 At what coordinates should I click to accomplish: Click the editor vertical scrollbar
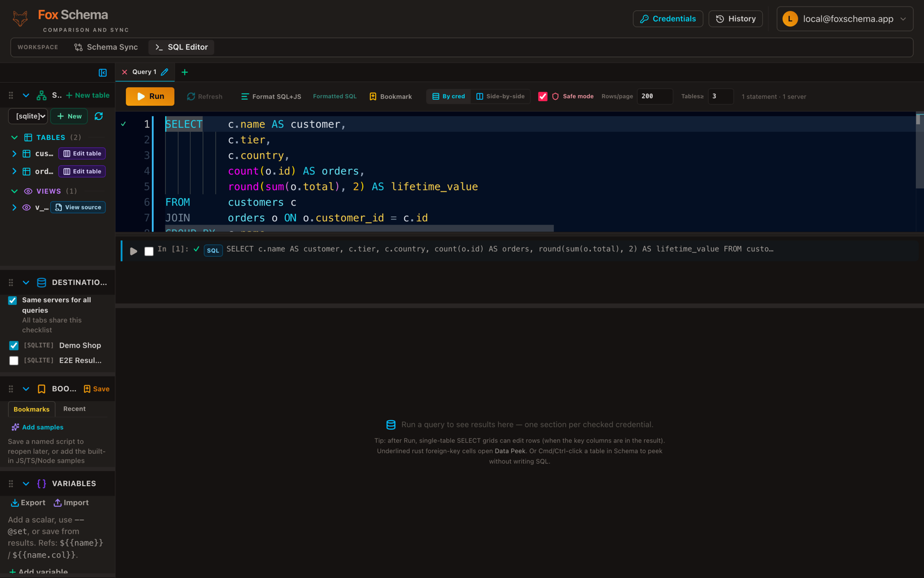click(920, 150)
